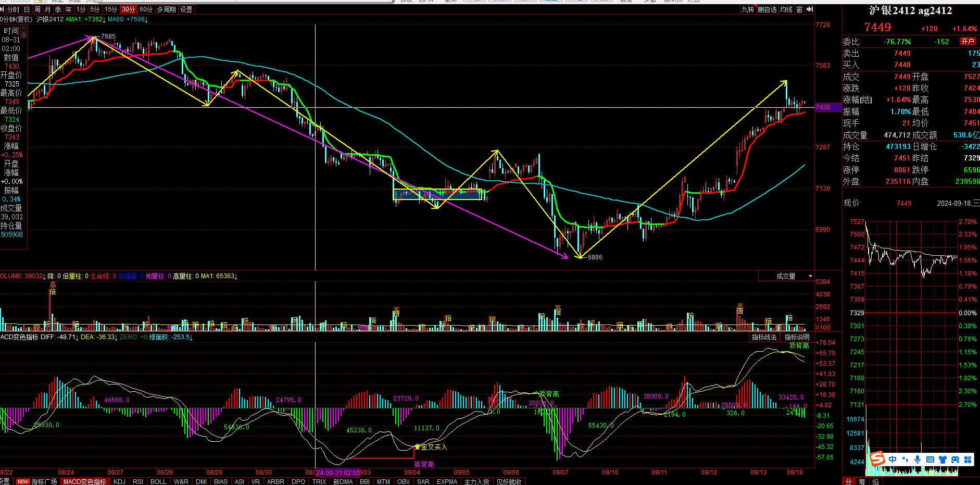This screenshot has height=485, width=980.
Task: Click the MACD 金叉买入 star marker
Action: [417, 447]
